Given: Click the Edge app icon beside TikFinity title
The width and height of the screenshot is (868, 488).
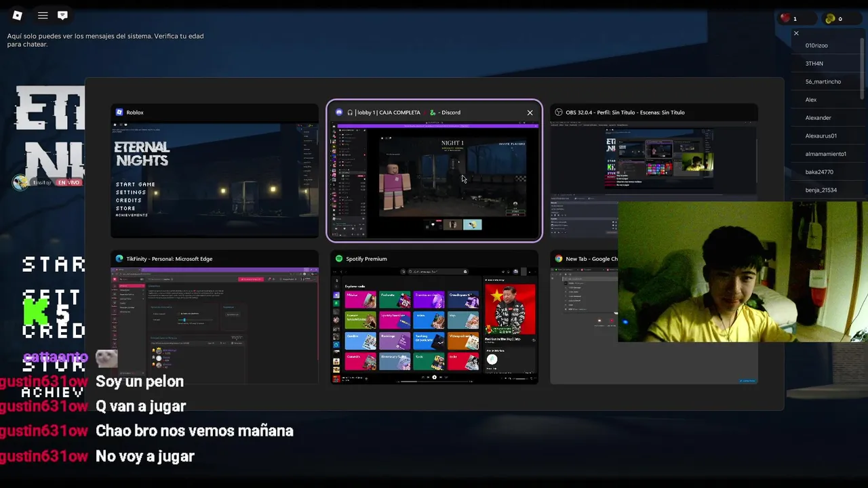Looking at the screenshot, I should click(x=119, y=259).
